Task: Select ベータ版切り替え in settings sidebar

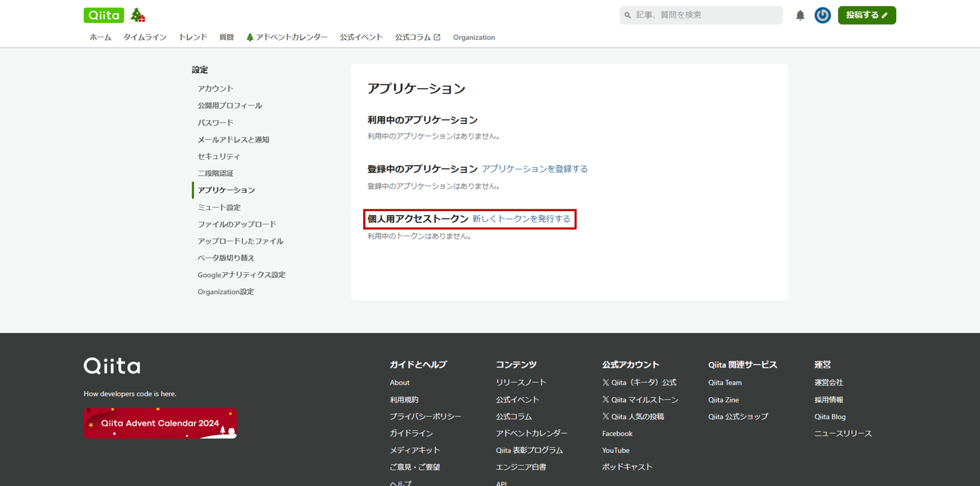Action: point(226,258)
